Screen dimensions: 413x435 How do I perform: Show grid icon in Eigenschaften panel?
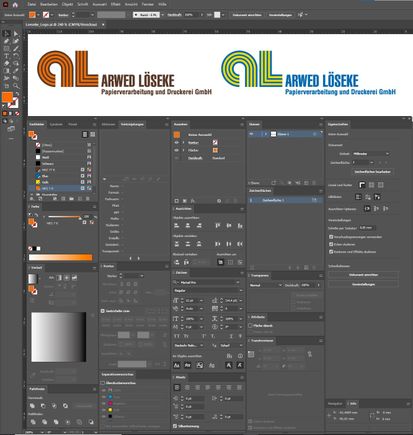tap(371, 185)
